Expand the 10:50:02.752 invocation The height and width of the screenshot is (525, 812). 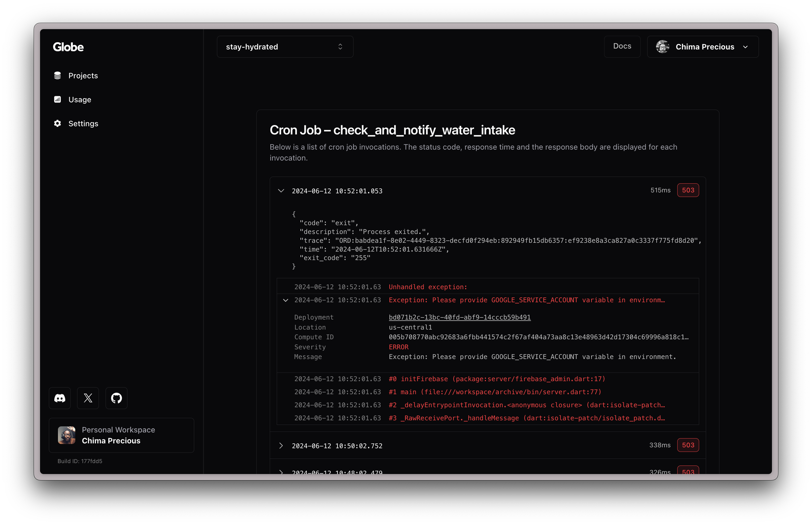(281, 445)
